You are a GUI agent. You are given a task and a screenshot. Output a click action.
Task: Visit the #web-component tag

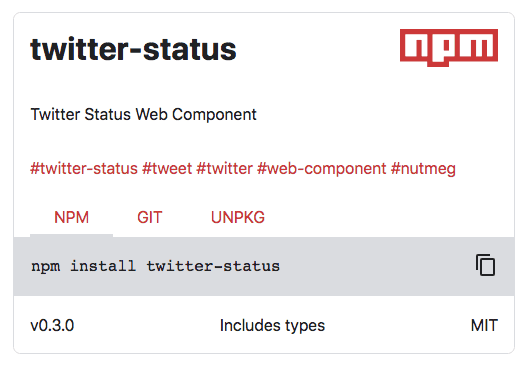click(x=322, y=168)
